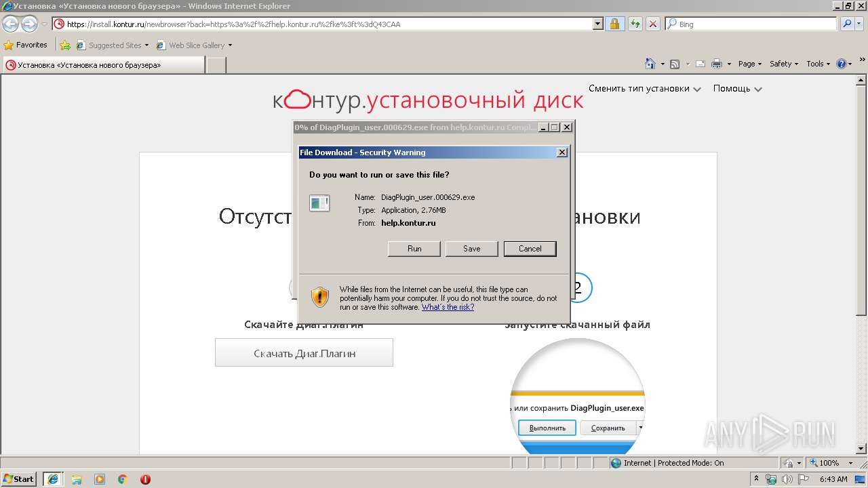868x488 pixels.
Task: Go forward with the browser Forward arrow
Action: tap(29, 24)
